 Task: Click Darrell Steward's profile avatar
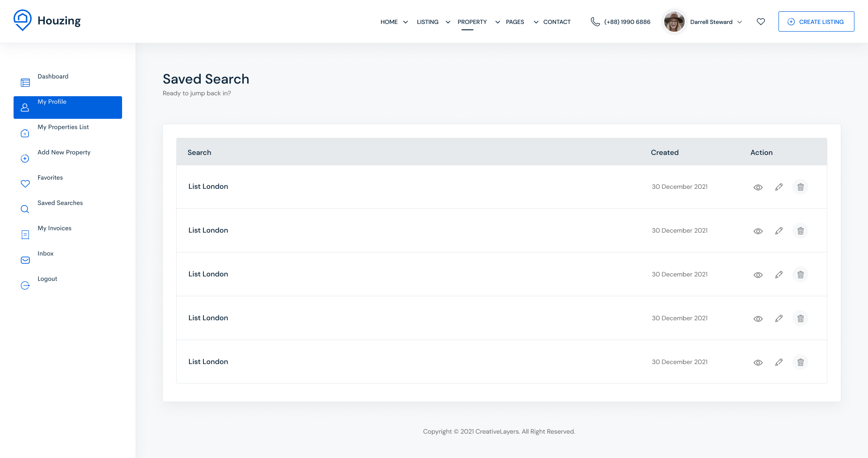pos(674,22)
